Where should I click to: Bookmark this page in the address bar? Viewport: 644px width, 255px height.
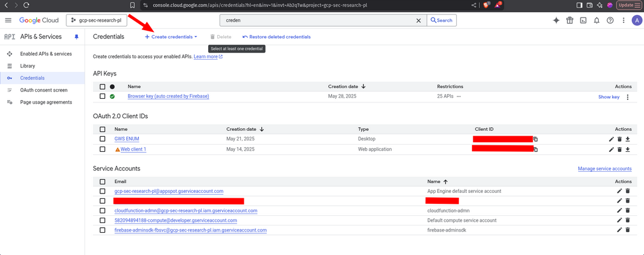(x=132, y=5)
